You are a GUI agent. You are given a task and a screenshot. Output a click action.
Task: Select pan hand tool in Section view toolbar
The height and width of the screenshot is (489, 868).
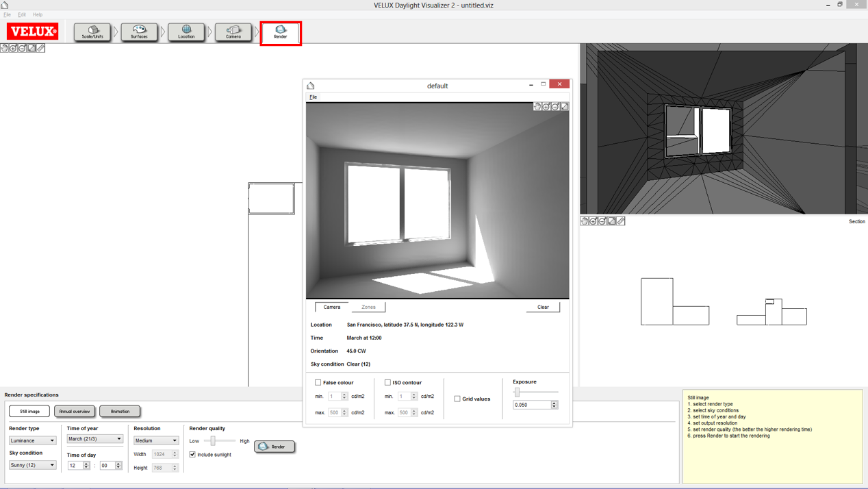coord(585,221)
